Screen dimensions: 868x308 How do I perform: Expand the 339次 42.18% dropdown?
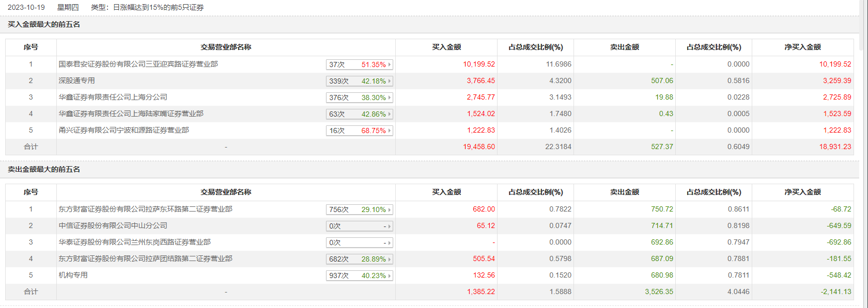coord(360,81)
